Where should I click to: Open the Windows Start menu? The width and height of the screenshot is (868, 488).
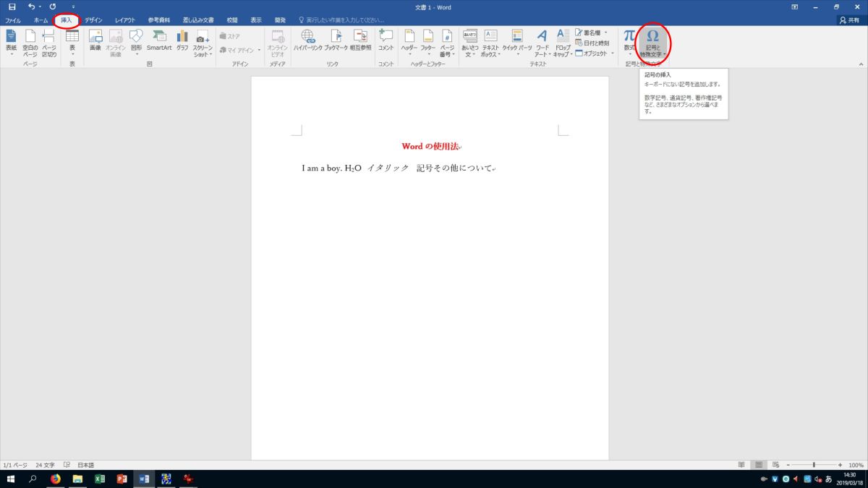[12, 479]
